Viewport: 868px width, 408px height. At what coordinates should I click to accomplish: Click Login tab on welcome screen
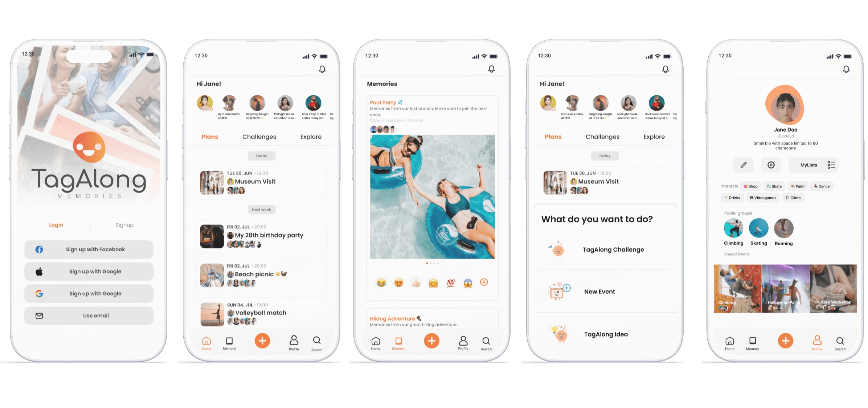56,224
